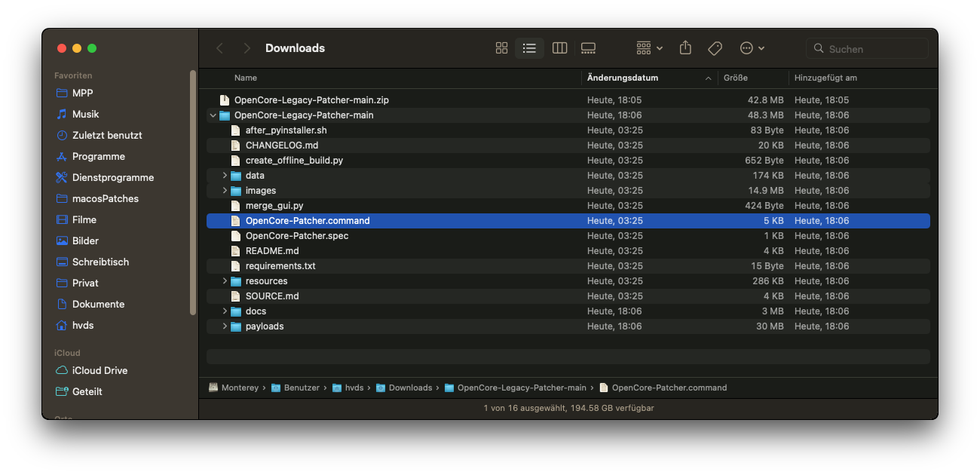Sort by Name column header

pyautogui.click(x=246, y=78)
